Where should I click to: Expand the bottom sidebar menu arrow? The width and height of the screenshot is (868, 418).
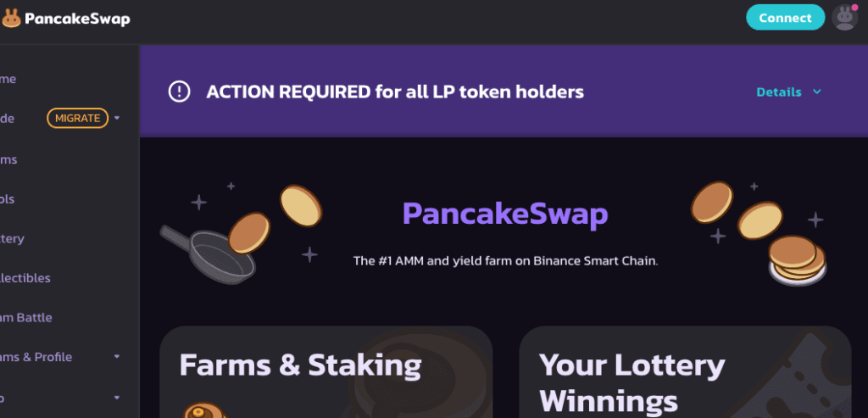pos(117,398)
